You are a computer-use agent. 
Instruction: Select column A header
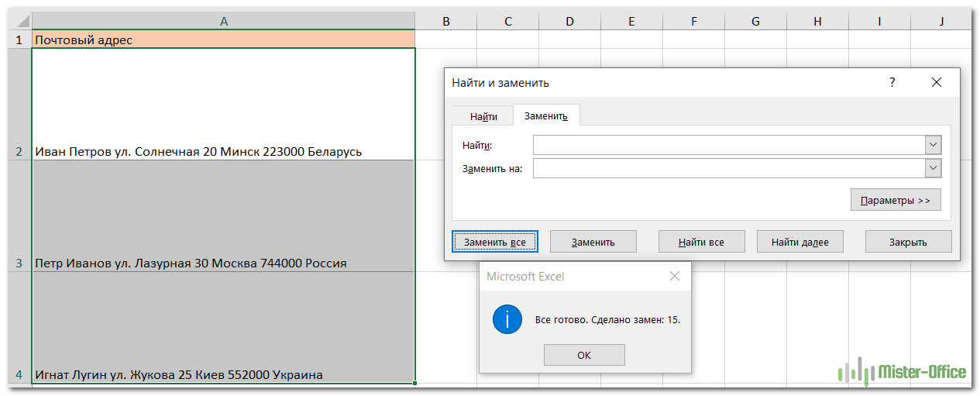[x=223, y=22]
